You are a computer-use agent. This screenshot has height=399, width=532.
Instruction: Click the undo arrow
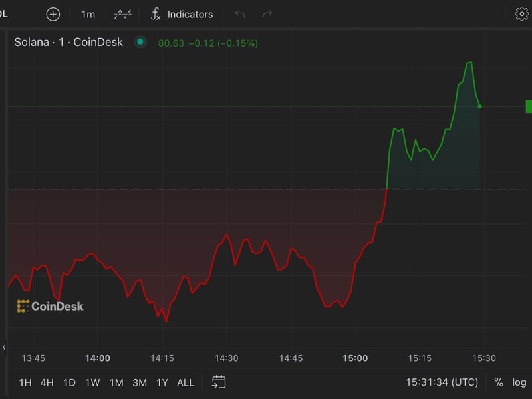[x=240, y=14]
